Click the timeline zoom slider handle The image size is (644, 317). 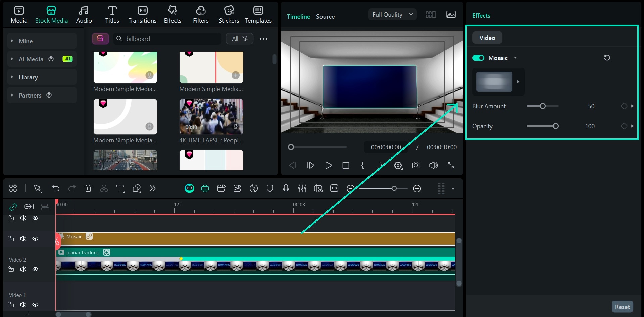click(394, 188)
